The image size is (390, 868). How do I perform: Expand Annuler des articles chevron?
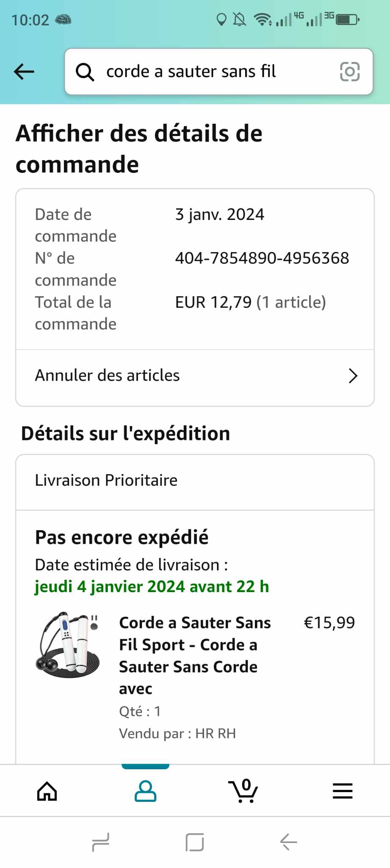(353, 376)
